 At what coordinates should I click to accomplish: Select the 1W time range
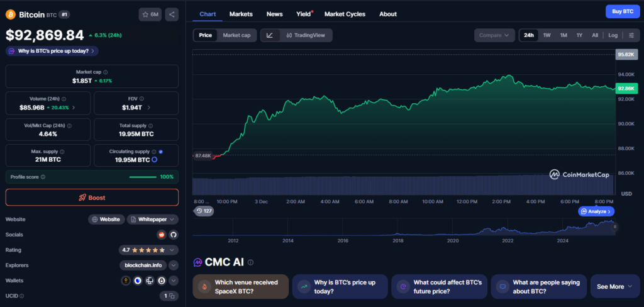[x=547, y=35]
